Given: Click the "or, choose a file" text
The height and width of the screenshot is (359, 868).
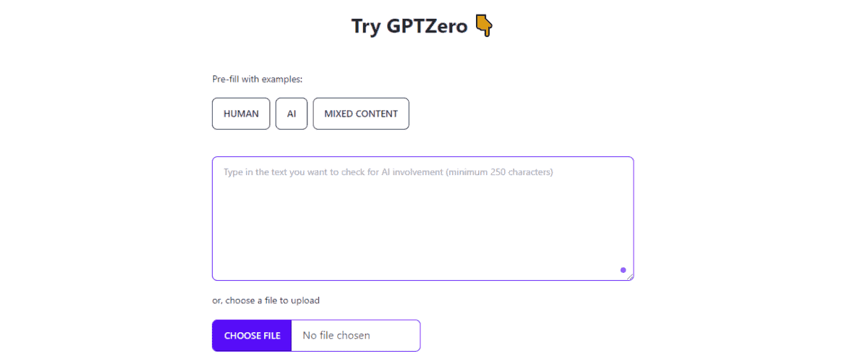Looking at the screenshot, I should 245,300.
